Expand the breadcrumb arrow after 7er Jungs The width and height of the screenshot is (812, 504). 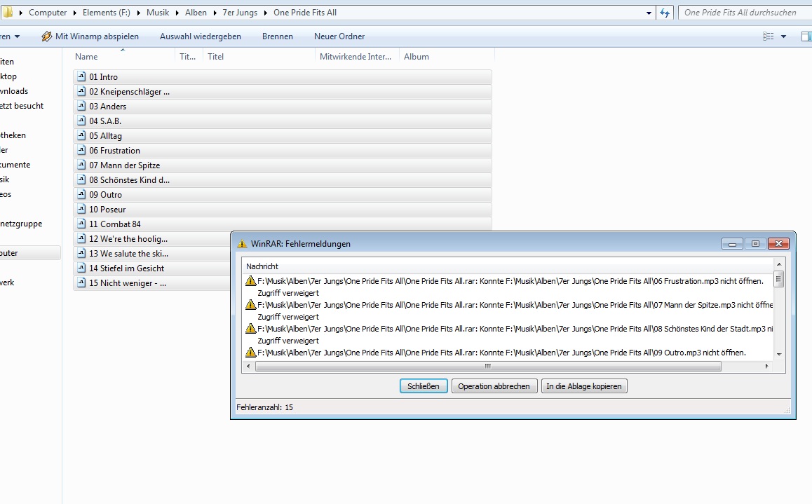click(265, 13)
